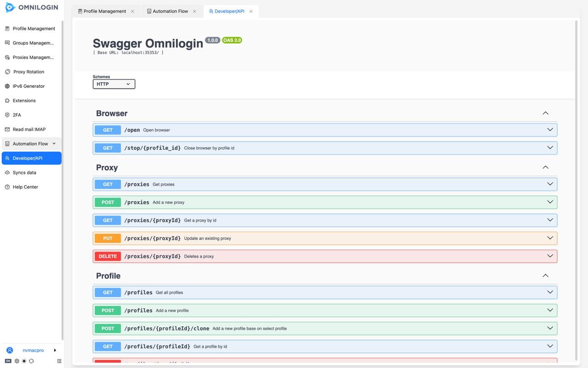Expand the GET /profiles 'Get all profiles' chevron
The image size is (588, 368).
tap(550, 292)
